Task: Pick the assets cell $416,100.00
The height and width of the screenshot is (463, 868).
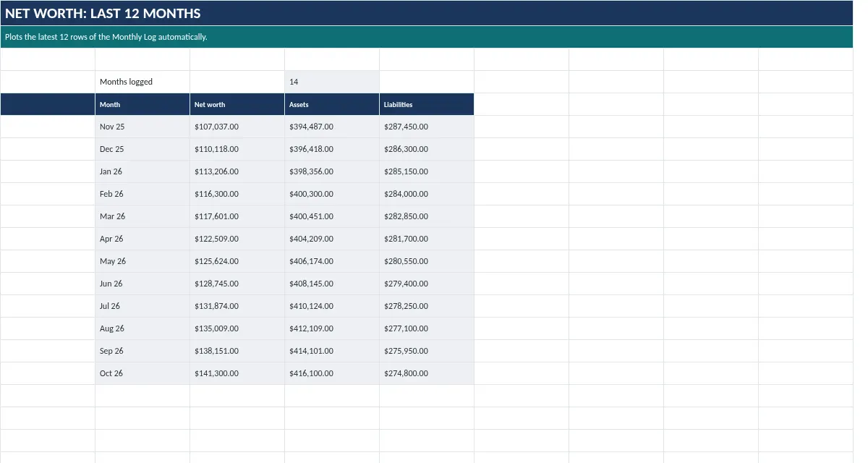Action: pyautogui.click(x=332, y=373)
